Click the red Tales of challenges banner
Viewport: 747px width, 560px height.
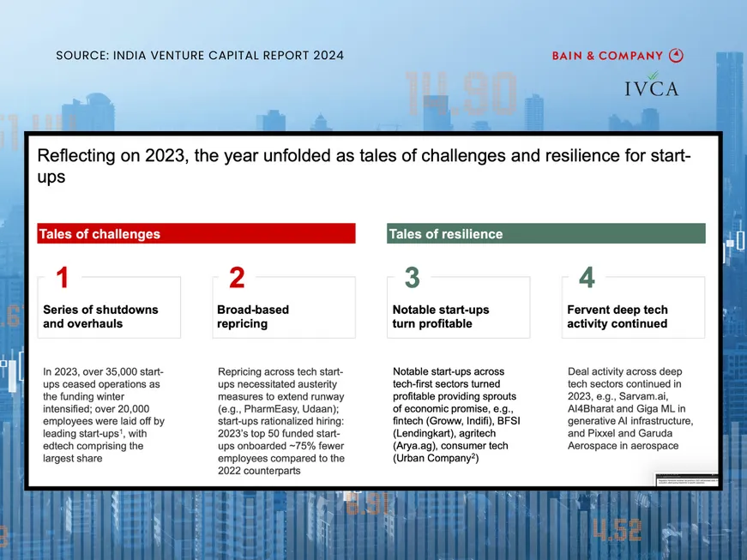196,234
